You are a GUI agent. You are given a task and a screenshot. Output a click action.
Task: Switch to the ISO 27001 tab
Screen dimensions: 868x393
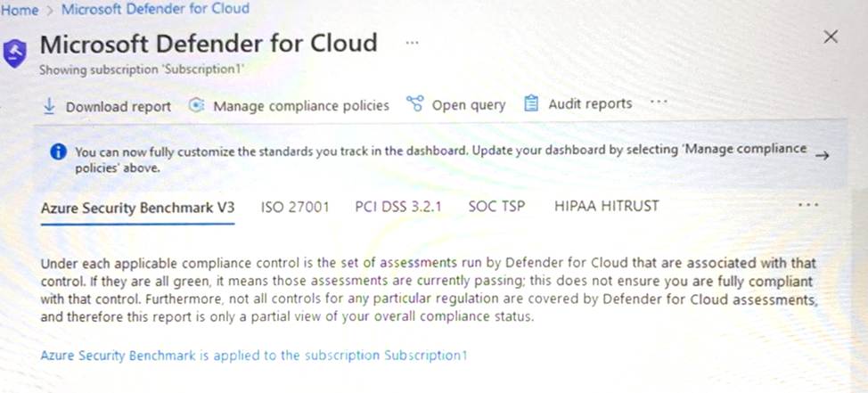point(295,207)
